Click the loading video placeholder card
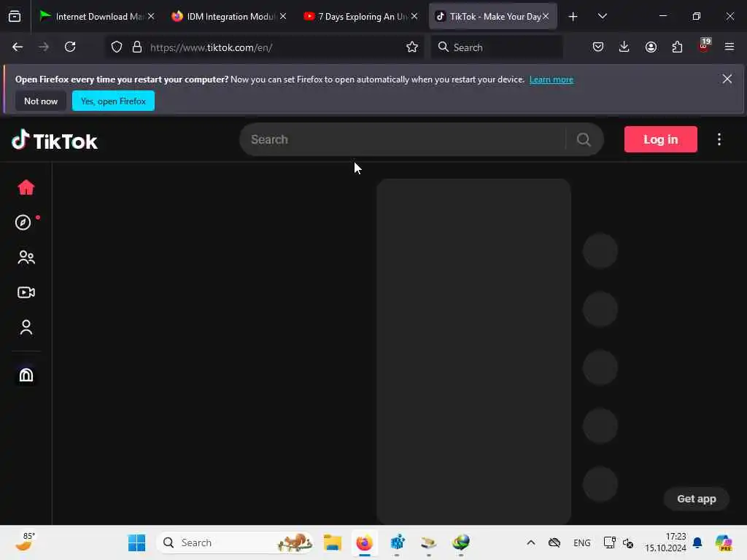This screenshot has width=747, height=560. tap(473, 351)
